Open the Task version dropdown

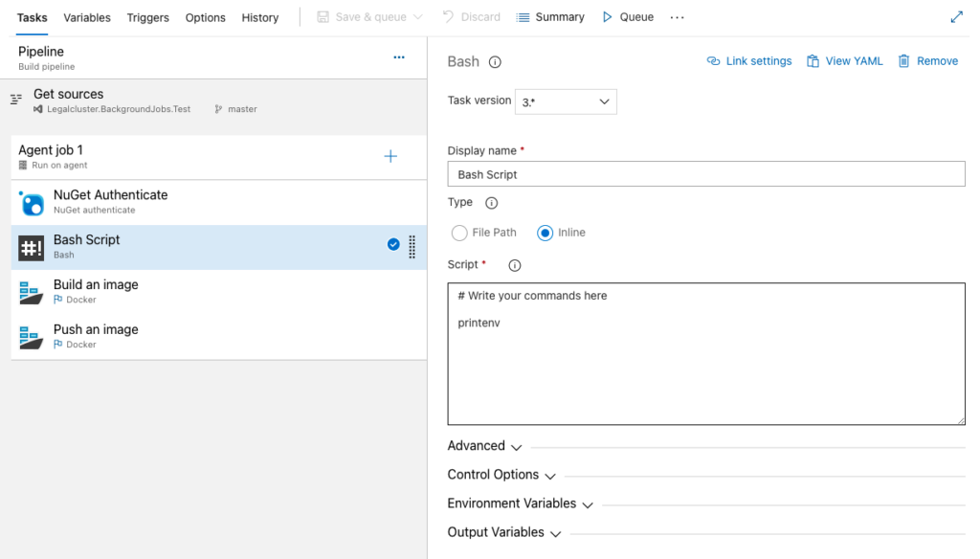pyautogui.click(x=567, y=101)
